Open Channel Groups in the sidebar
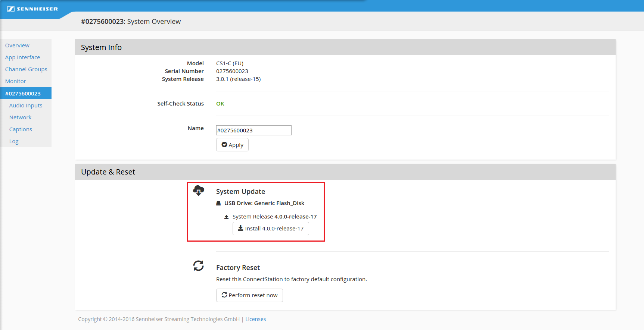The width and height of the screenshot is (644, 330). [x=26, y=69]
